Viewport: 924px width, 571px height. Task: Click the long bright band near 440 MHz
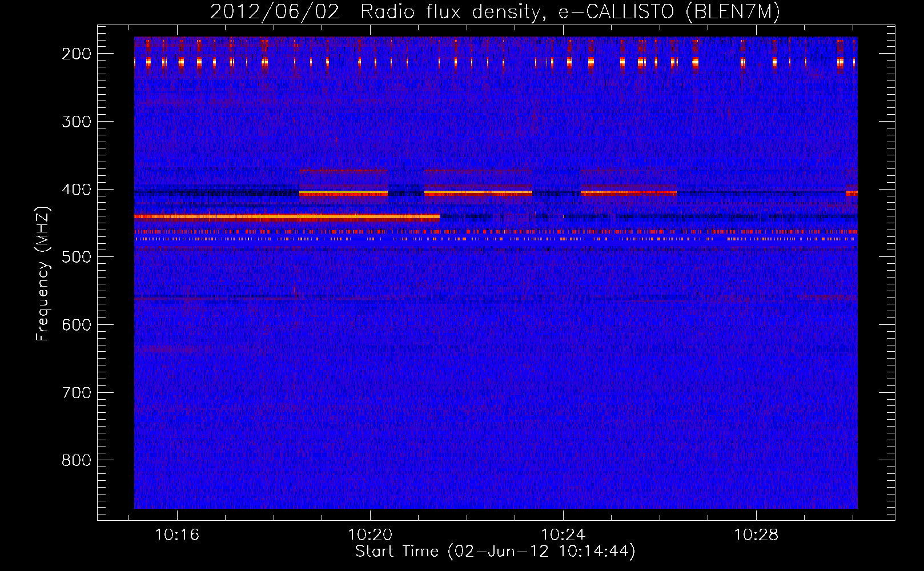point(287,217)
